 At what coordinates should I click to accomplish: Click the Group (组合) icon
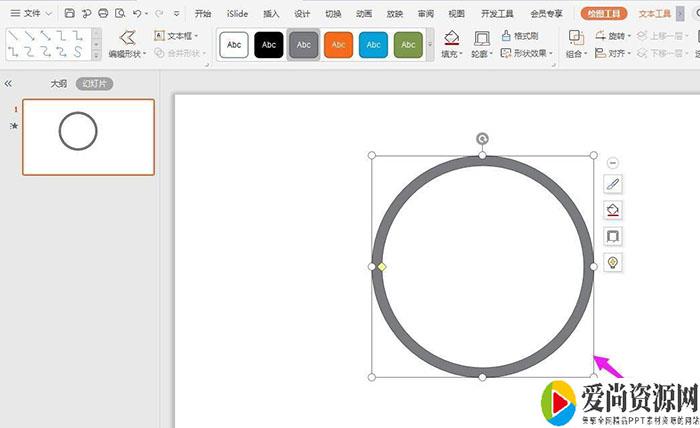(x=576, y=37)
